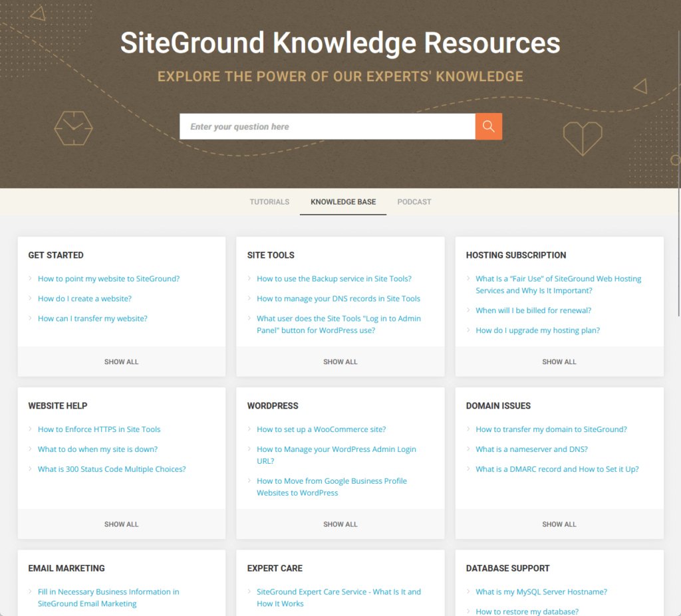Click the page's vertical scrollbar
Screen dimensions: 681x616
679,173
